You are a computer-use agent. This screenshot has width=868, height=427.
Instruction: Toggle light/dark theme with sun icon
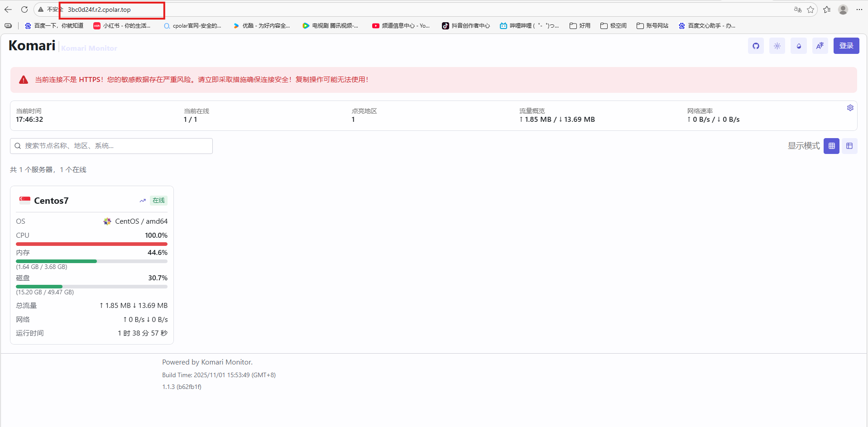coord(777,46)
